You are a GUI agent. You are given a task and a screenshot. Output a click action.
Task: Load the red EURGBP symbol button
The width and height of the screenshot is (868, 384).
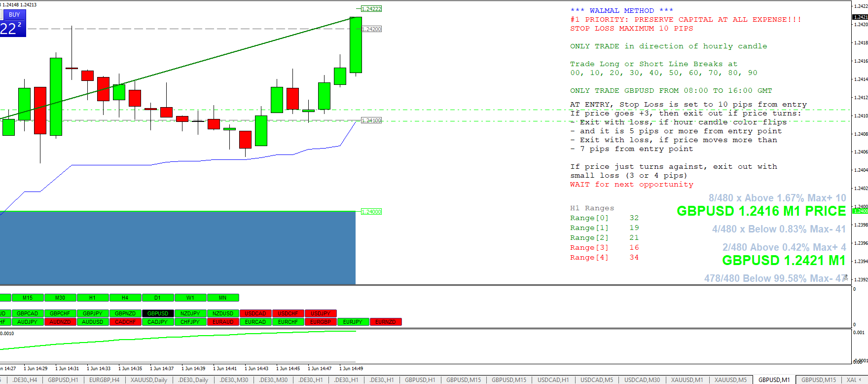point(321,322)
